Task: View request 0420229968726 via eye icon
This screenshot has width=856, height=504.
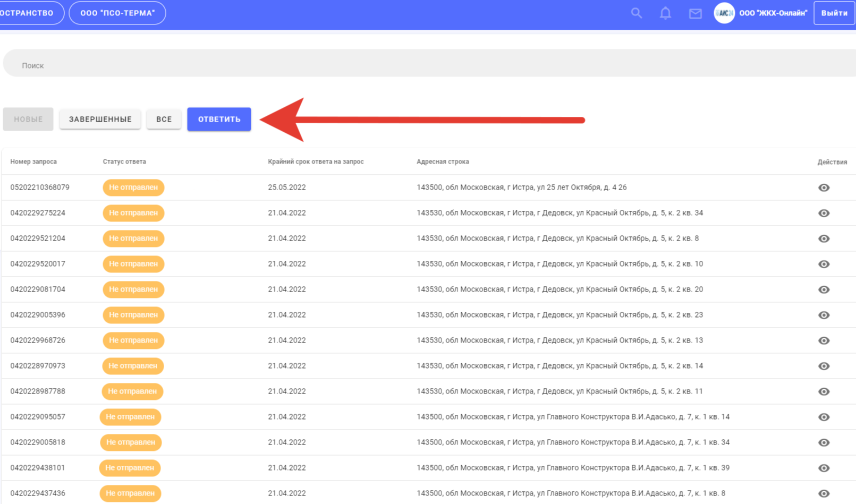Action: (x=824, y=340)
